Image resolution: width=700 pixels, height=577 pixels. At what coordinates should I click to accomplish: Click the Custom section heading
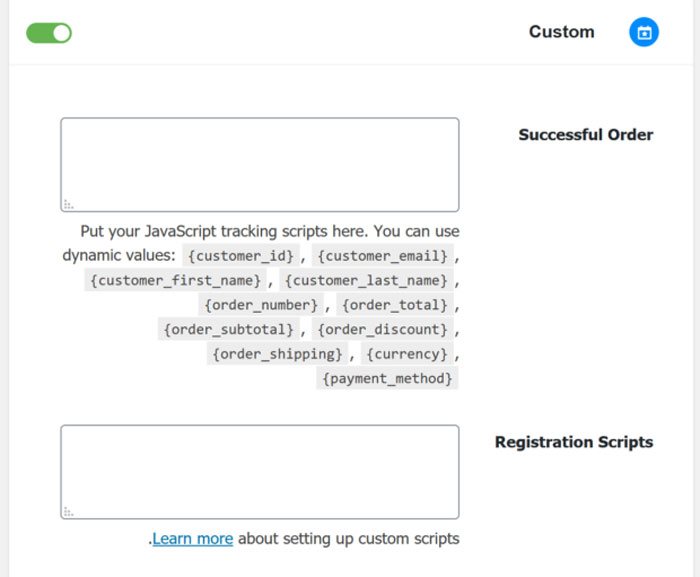point(561,32)
